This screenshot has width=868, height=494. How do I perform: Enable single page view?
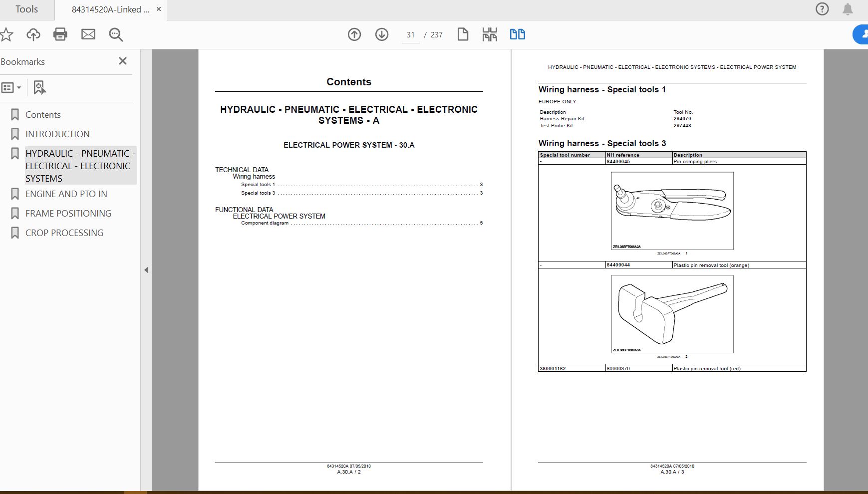point(463,34)
